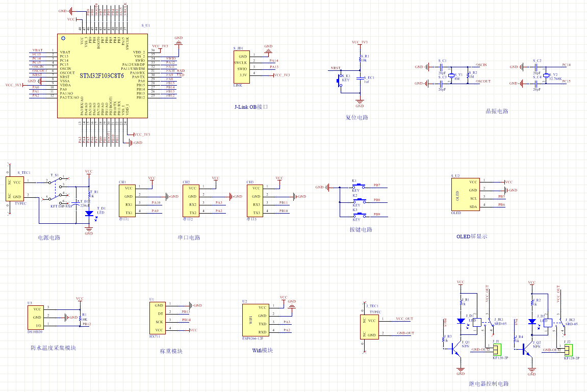
Task: Click the S_U1 designator above the MCU
Action: (146, 25)
